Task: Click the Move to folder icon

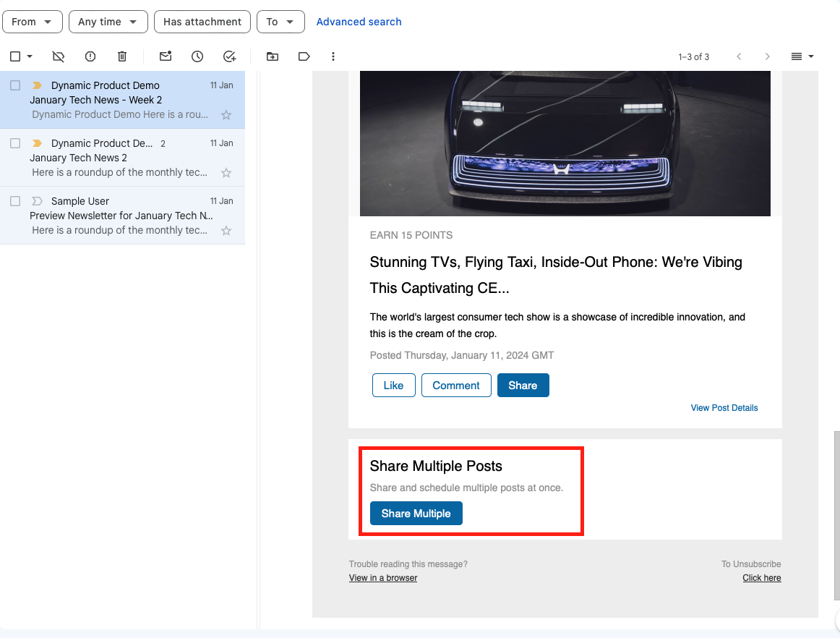Action: coord(272,56)
